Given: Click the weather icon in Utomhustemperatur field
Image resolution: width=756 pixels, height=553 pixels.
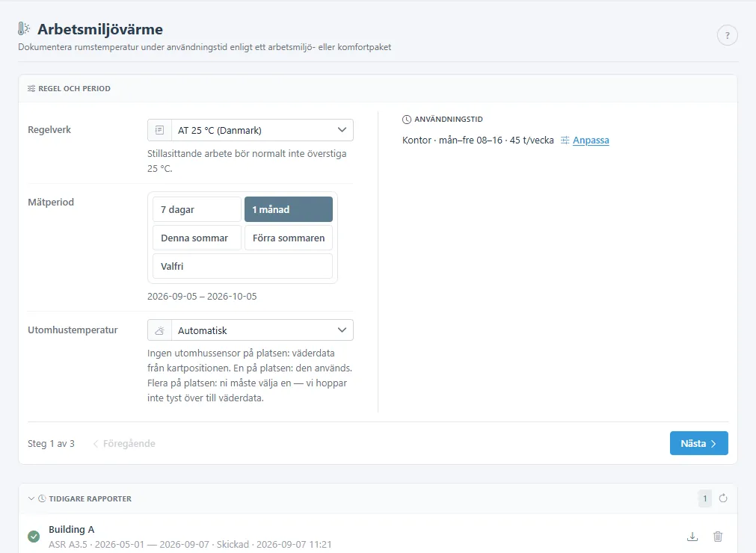Looking at the screenshot, I should (159, 330).
